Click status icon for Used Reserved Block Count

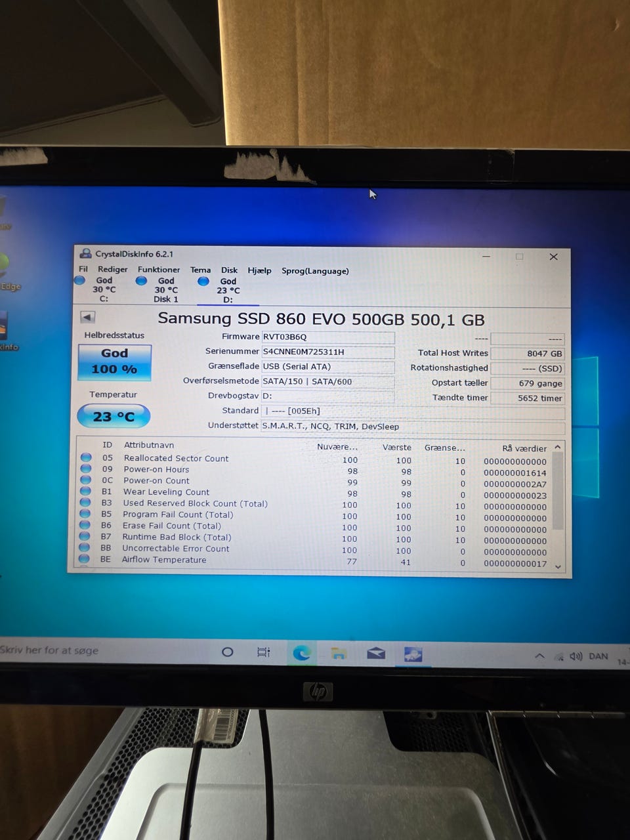pos(85,503)
